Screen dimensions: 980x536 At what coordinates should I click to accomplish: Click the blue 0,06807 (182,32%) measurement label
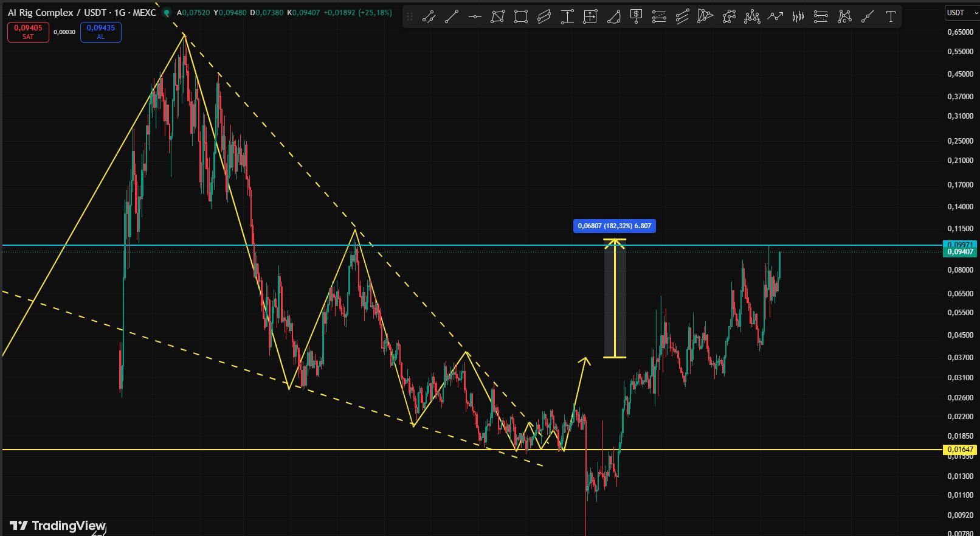pyautogui.click(x=615, y=226)
